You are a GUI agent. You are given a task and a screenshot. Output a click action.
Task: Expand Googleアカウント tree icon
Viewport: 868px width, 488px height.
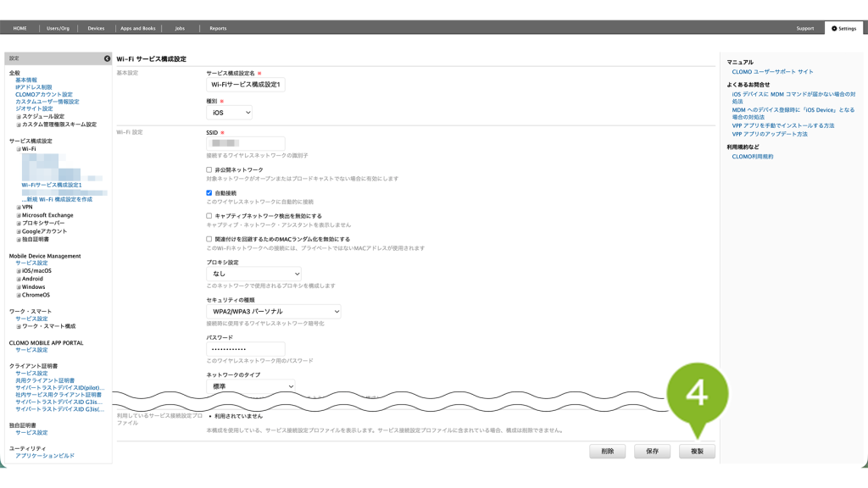pos(19,231)
